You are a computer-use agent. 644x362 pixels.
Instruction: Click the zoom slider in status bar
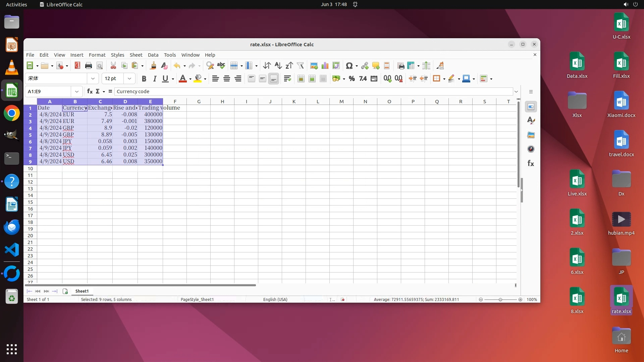(500, 300)
